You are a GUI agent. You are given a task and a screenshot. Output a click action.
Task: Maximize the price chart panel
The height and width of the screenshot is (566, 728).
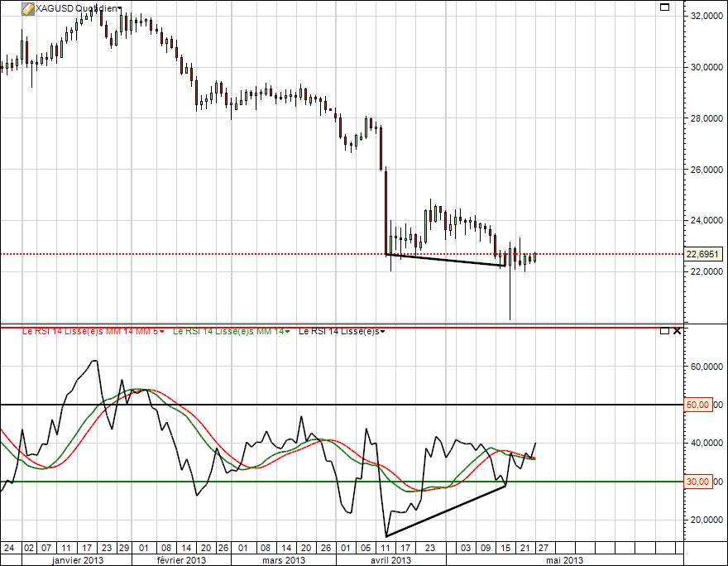[x=664, y=7]
